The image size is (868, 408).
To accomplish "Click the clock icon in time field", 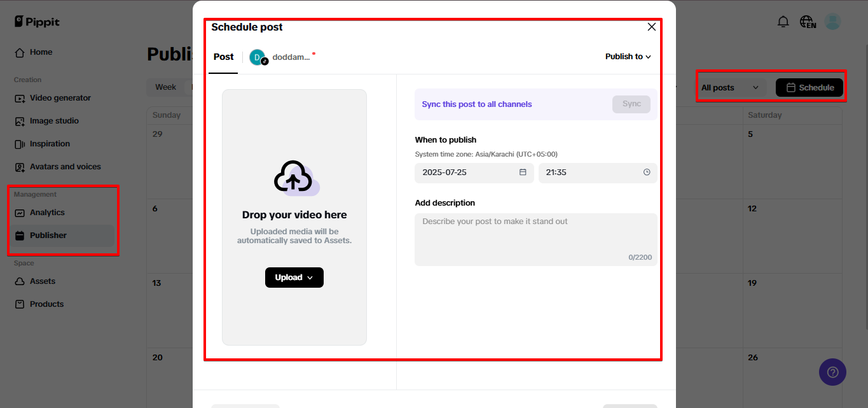I will pyautogui.click(x=647, y=172).
